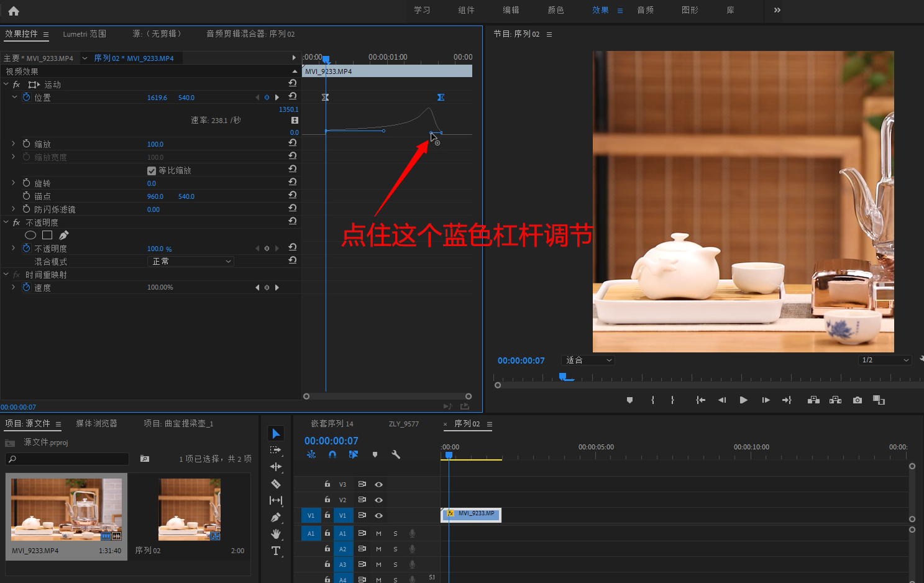
Task: Reset the Rotation parameter
Action: [x=293, y=182]
